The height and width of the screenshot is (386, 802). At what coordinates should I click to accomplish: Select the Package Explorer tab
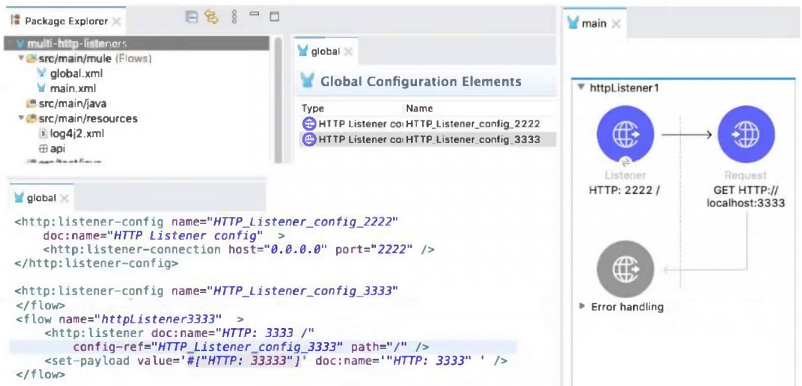66,21
